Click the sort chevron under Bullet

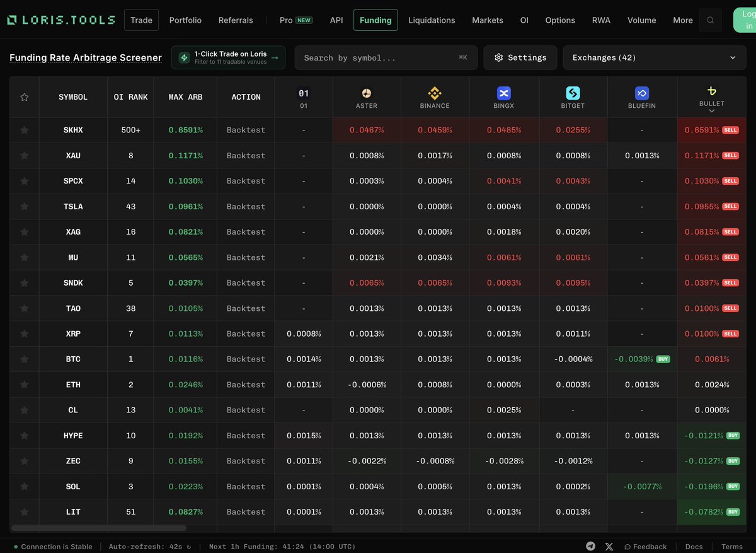coord(712,111)
